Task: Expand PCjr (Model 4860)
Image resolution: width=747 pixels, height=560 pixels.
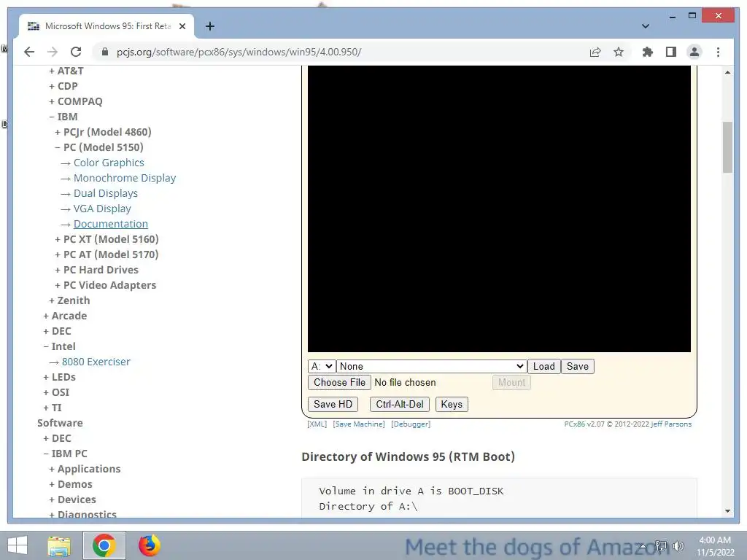Action: point(103,132)
